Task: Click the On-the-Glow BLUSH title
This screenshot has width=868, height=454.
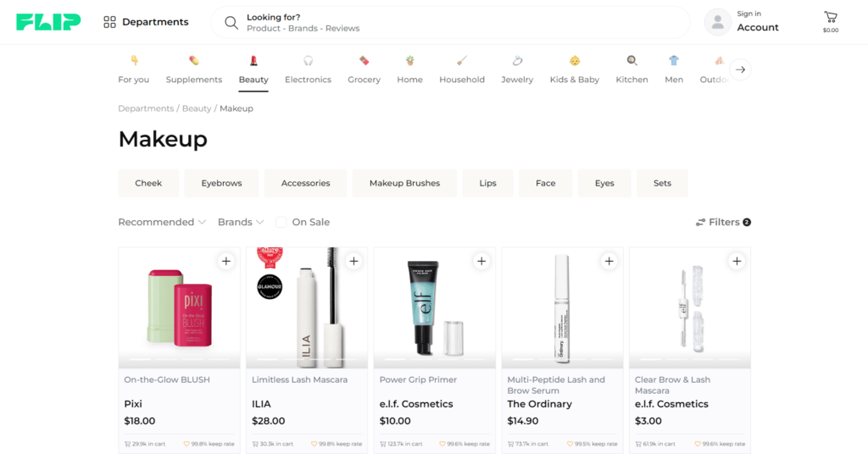Action: coord(167,380)
